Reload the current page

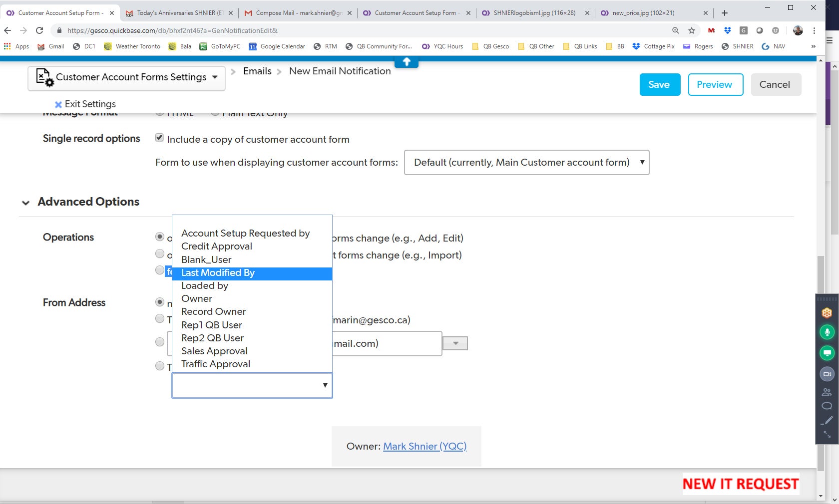(39, 30)
